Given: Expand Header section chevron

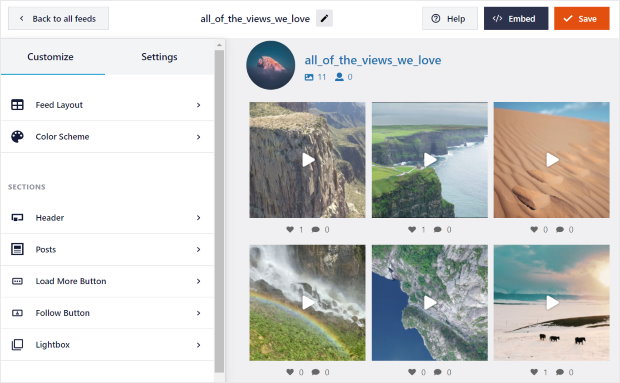Looking at the screenshot, I should [198, 218].
